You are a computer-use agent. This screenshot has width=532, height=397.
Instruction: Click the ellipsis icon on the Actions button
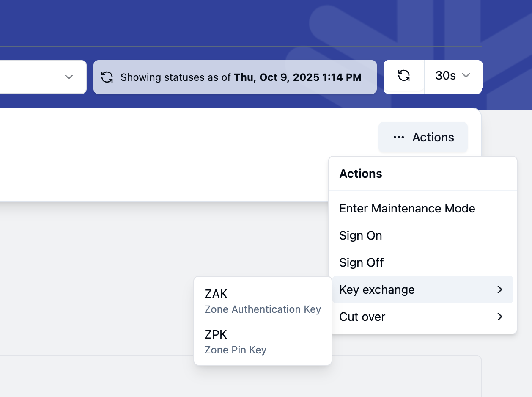(x=398, y=137)
